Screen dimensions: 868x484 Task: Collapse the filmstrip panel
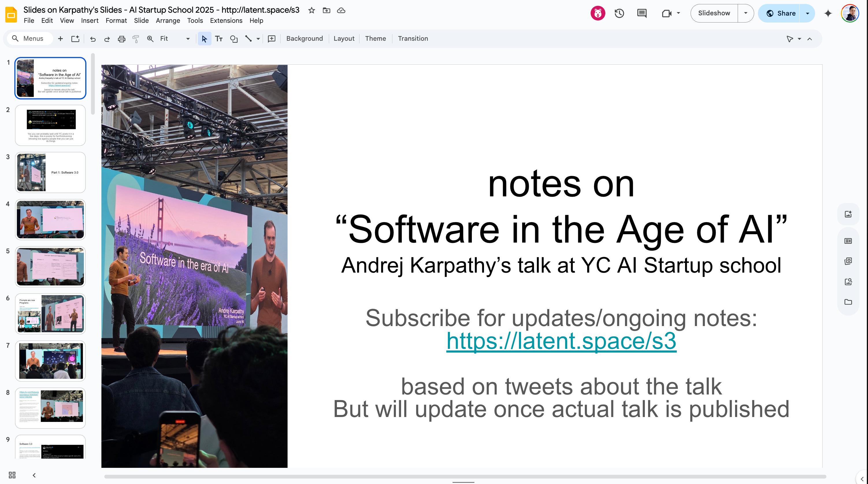point(34,475)
